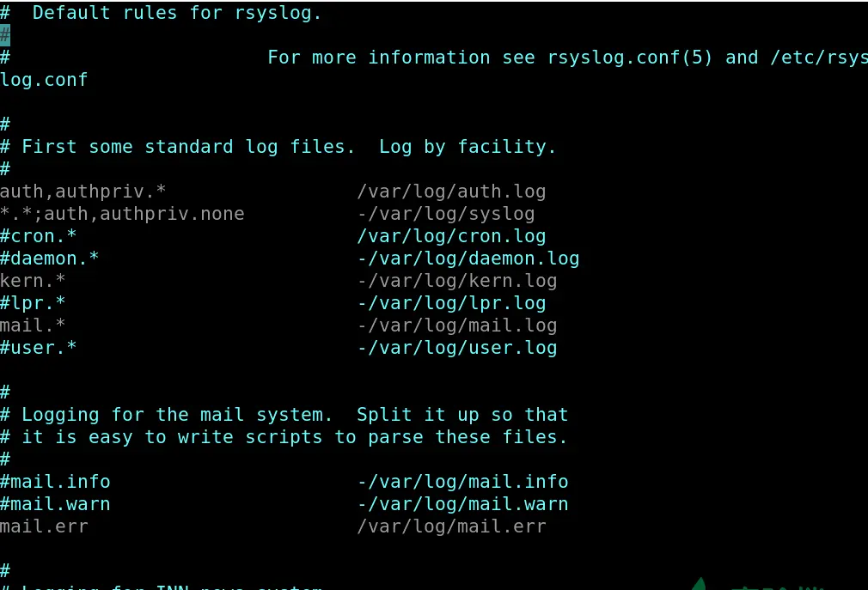Viewport: 868px width, 590px height.
Task: Click the commented '#daemon.*' entry
Action: tap(49, 259)
